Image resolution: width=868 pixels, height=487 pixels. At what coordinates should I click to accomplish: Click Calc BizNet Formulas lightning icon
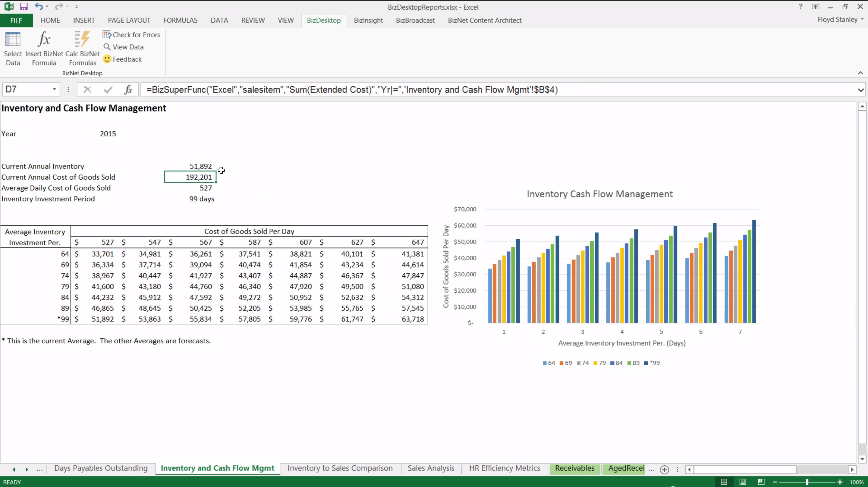click(83, 40)
